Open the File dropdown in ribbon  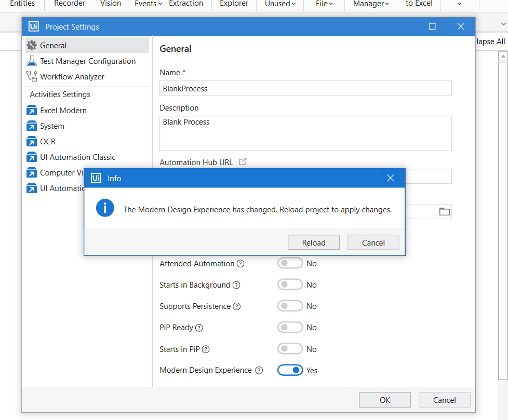click(x=324, y=4)
